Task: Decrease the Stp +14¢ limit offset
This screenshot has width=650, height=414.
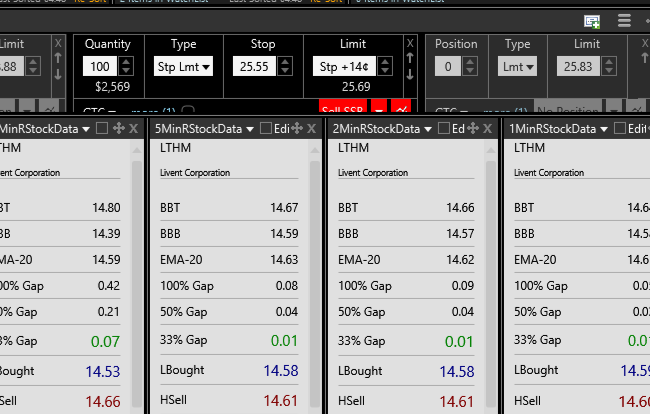Action: click(385, 71)
